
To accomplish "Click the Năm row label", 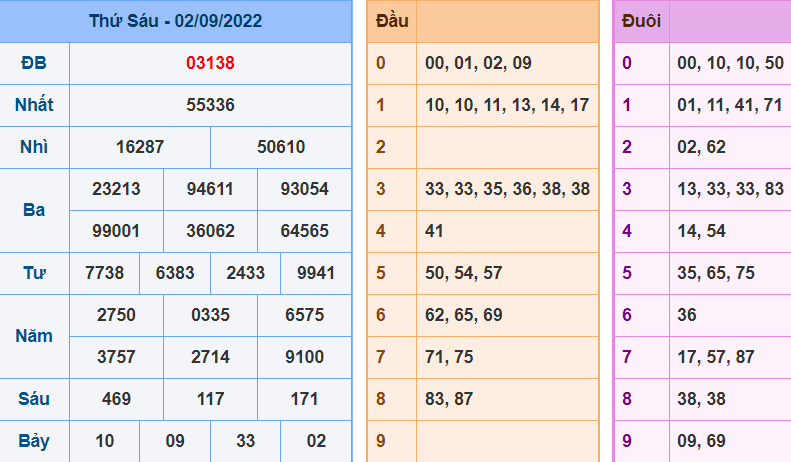I will click(x=34, y=336).
